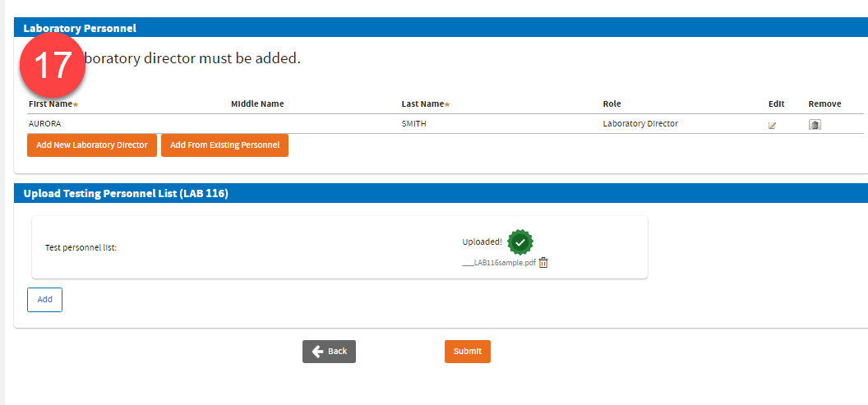Edit the AURORA SMITH director entry
Viewport: 868px width, 405px height.
click(772, 126)
